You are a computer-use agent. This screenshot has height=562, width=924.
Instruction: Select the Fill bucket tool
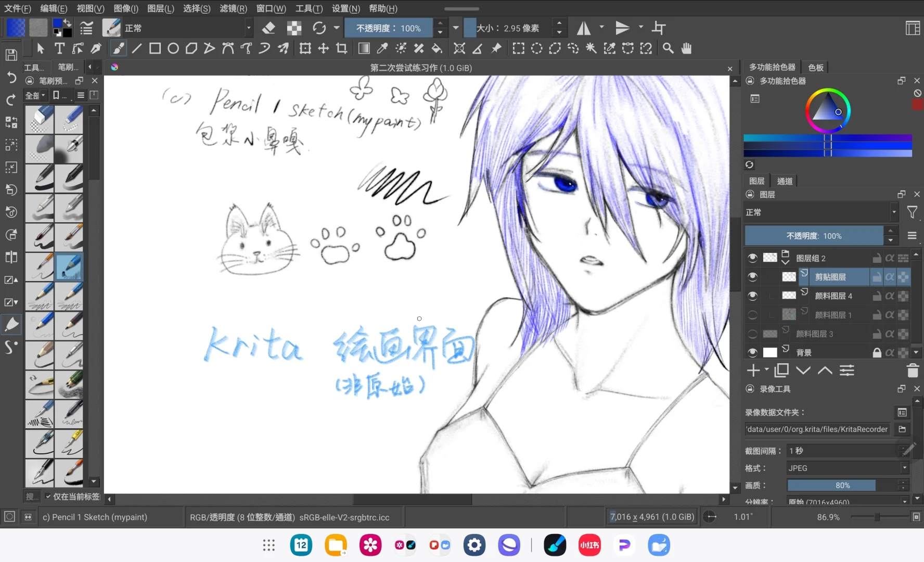pyautogui.click(x=437, y=48)
